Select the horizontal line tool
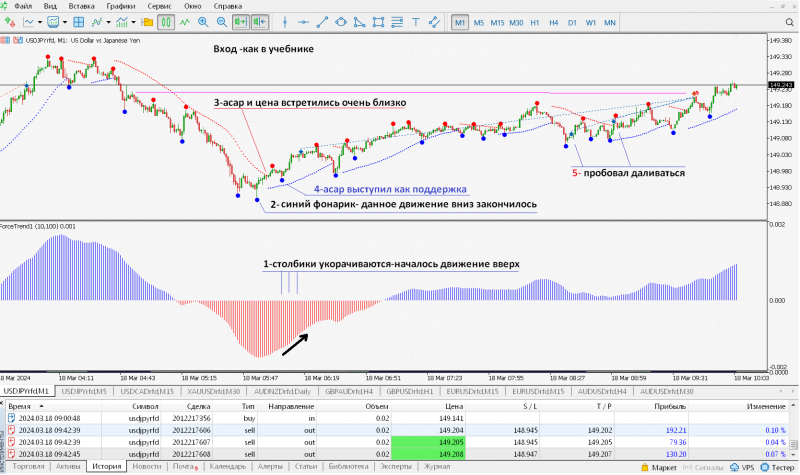800x475 pixels. click(304, 22)
